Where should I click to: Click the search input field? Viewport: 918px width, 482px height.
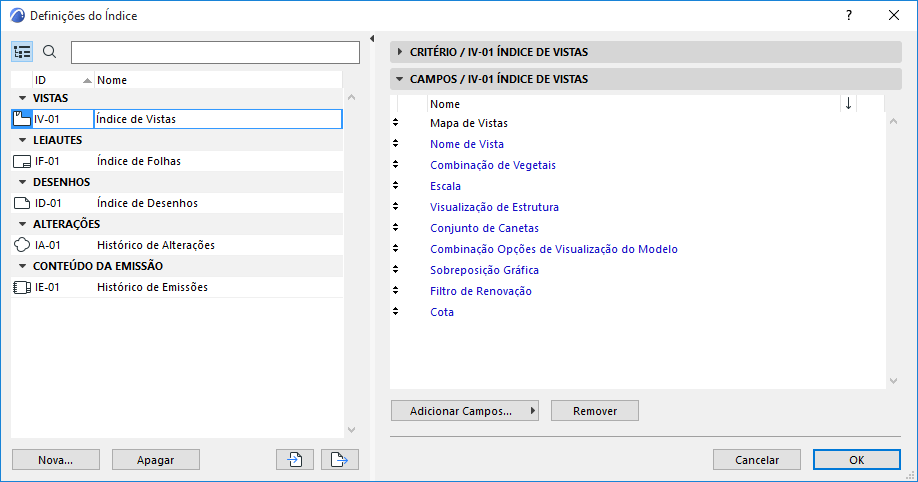(215, 52)
